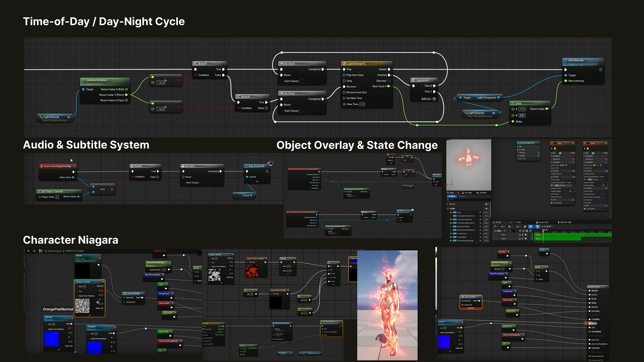The image size is (644, 362).
Task: Toggle Start Closed on the upper Do Once node
Action: click(x=301, y=81)
